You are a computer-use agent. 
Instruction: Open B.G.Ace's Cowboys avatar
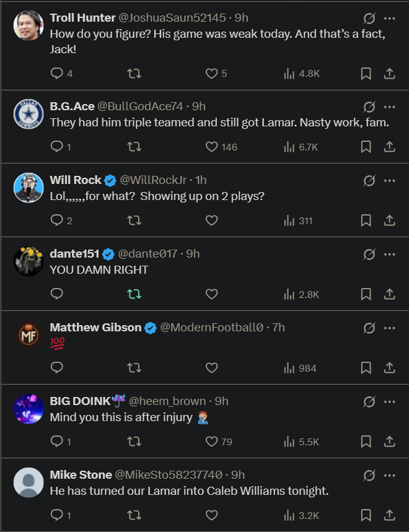click(29, 114)
